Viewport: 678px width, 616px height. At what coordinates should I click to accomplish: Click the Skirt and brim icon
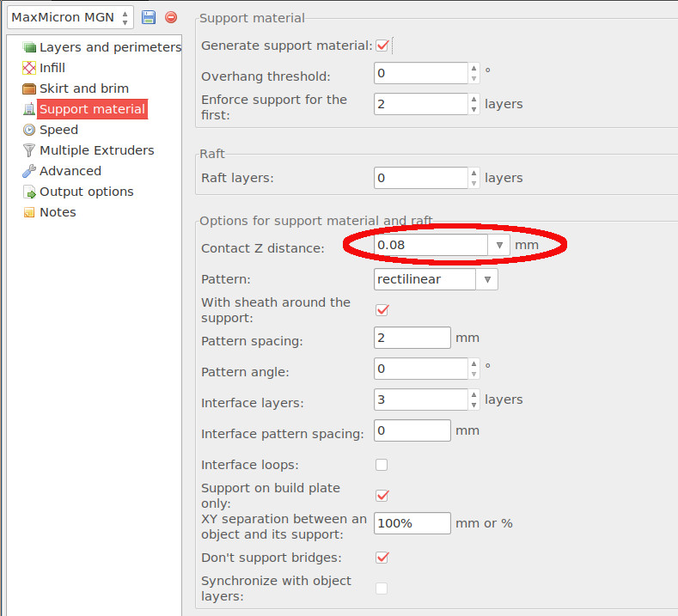29,88
